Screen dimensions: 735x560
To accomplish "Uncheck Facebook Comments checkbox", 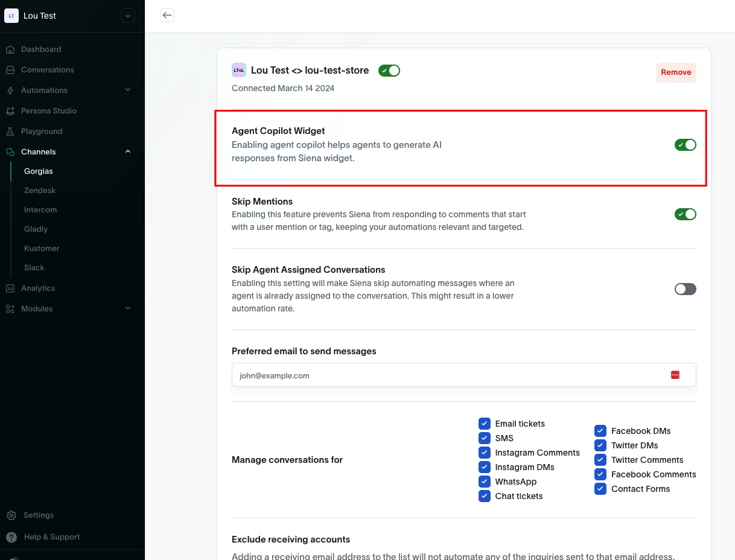I will (600, 474).
